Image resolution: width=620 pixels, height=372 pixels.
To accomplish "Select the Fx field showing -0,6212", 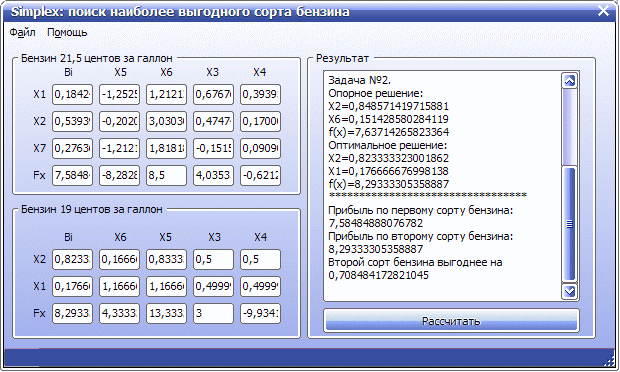I will point(261,175).
